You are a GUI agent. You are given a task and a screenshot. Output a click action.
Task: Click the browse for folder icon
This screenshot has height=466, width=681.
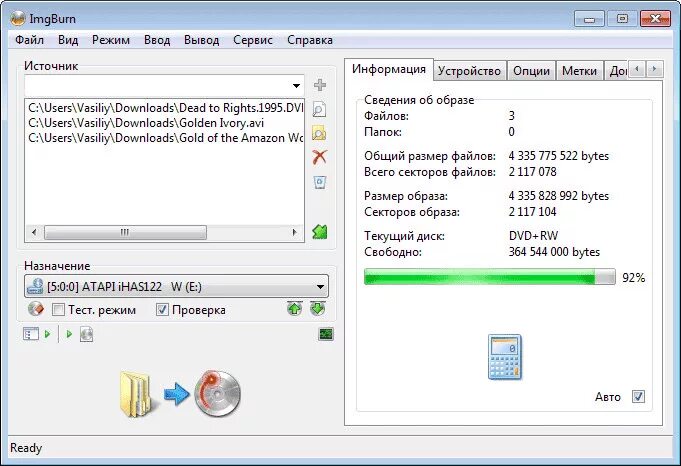(319, 133)
